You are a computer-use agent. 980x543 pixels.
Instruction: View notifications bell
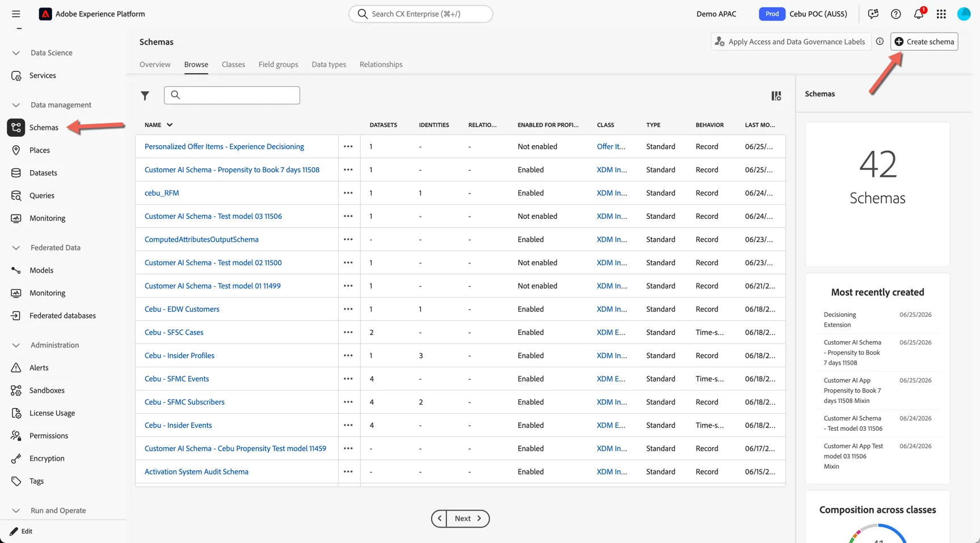tap(919, 14)
